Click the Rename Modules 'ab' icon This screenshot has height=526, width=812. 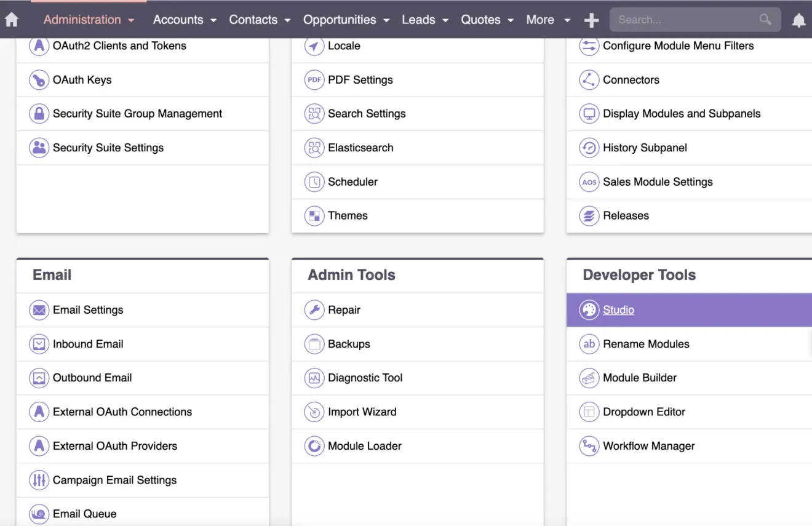coord(589,344)
